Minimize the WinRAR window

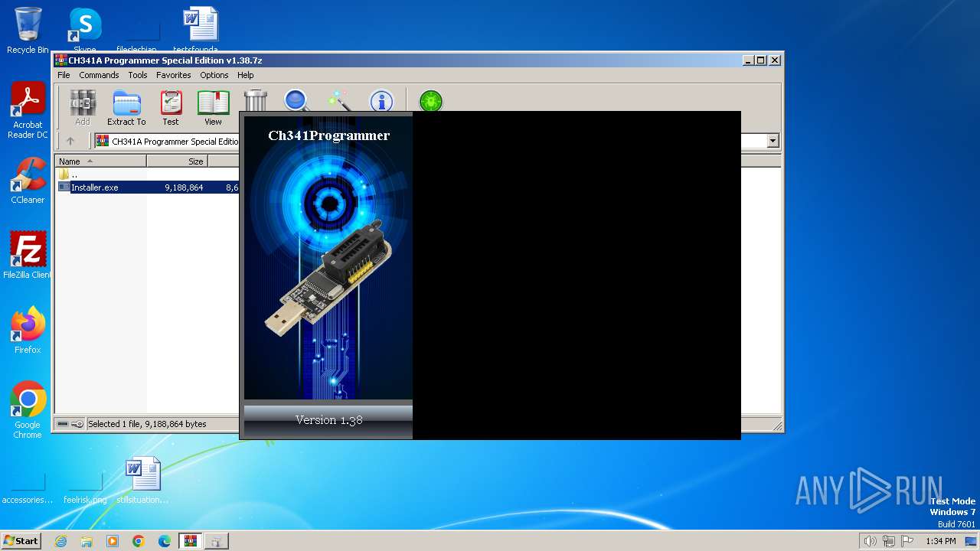coord(747,60)
